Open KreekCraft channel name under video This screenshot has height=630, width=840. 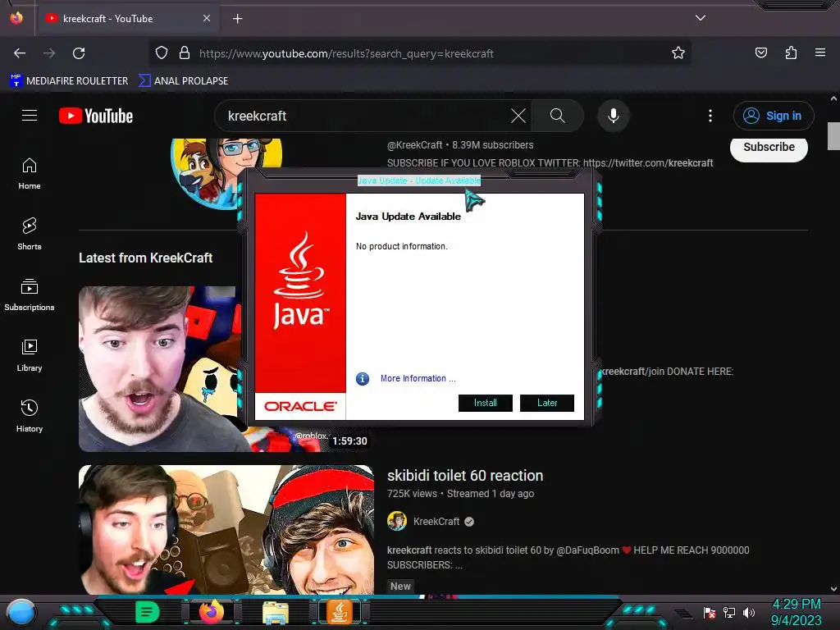coord(436,521)
